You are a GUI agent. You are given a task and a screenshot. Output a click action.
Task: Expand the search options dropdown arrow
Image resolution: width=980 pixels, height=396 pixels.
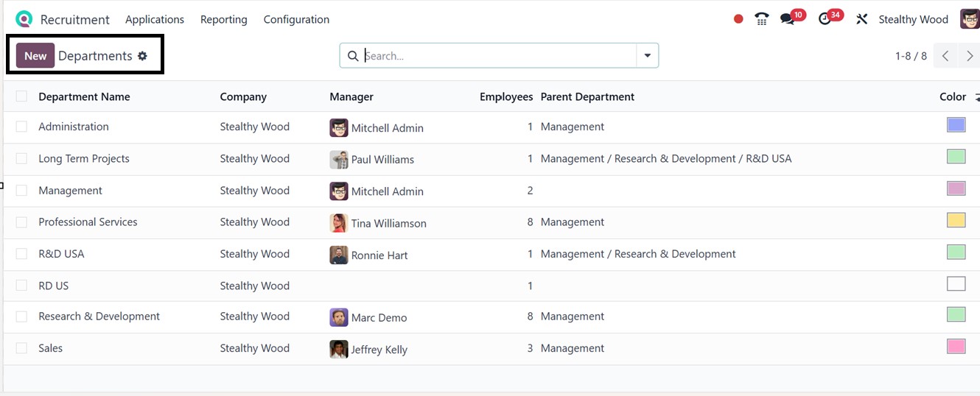[x=648, y=56]
